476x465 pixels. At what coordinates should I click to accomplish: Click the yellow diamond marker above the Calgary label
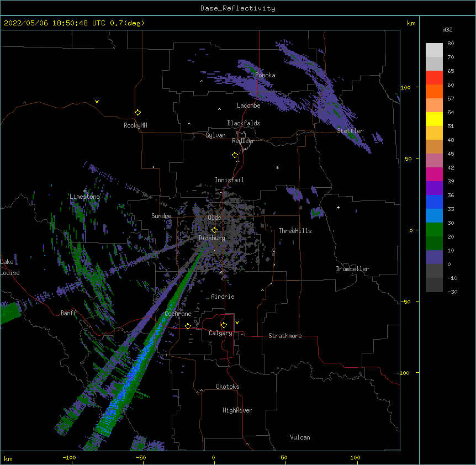coord(224,325)
